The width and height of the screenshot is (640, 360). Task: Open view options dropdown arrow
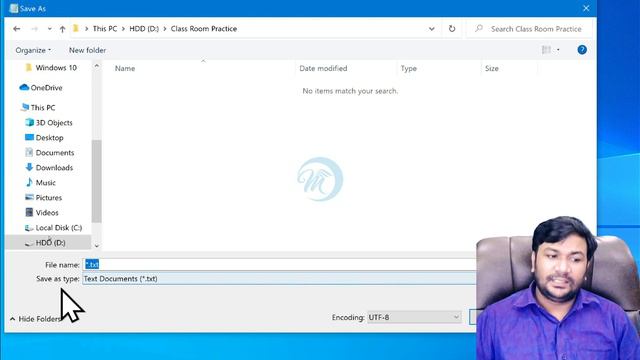pyautogui.click(x=558, y=50)
